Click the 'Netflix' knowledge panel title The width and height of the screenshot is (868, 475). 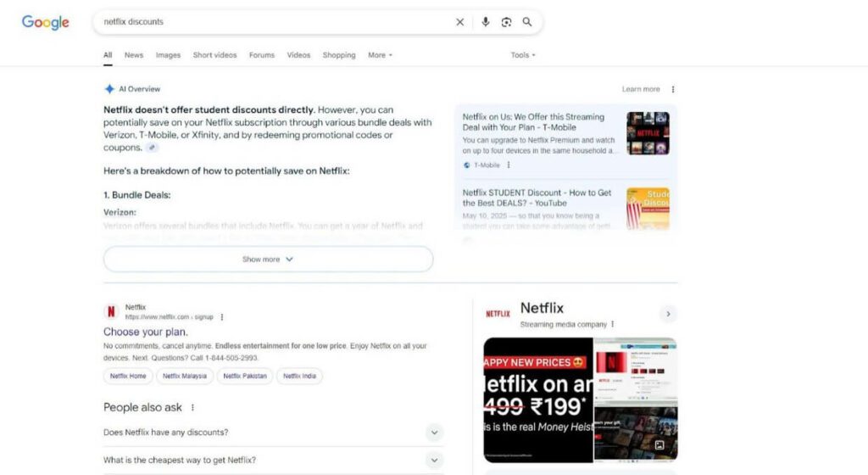coord(542,308)
